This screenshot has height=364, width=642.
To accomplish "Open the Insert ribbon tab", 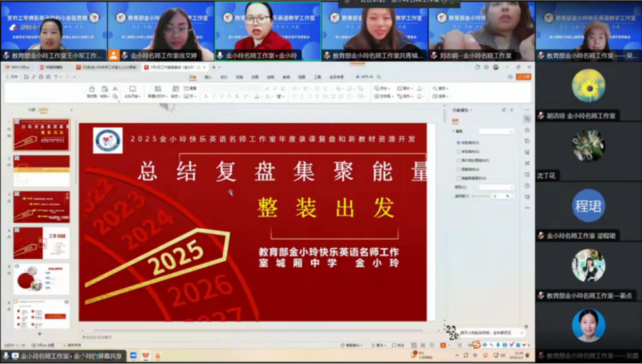I will coord(209,77).
